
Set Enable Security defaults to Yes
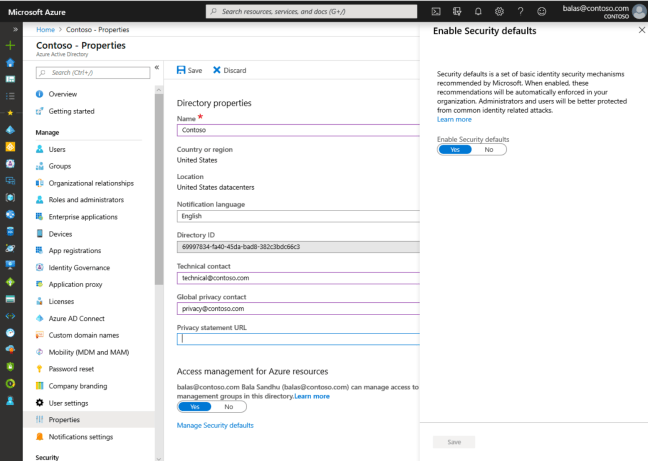pos(455,149)
